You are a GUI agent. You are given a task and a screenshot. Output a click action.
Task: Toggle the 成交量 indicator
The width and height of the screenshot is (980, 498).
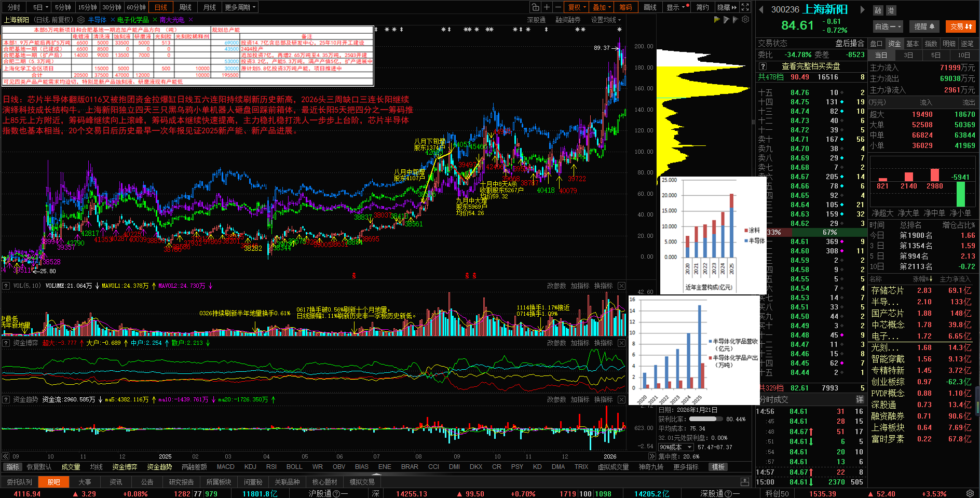tap(71, 467)
